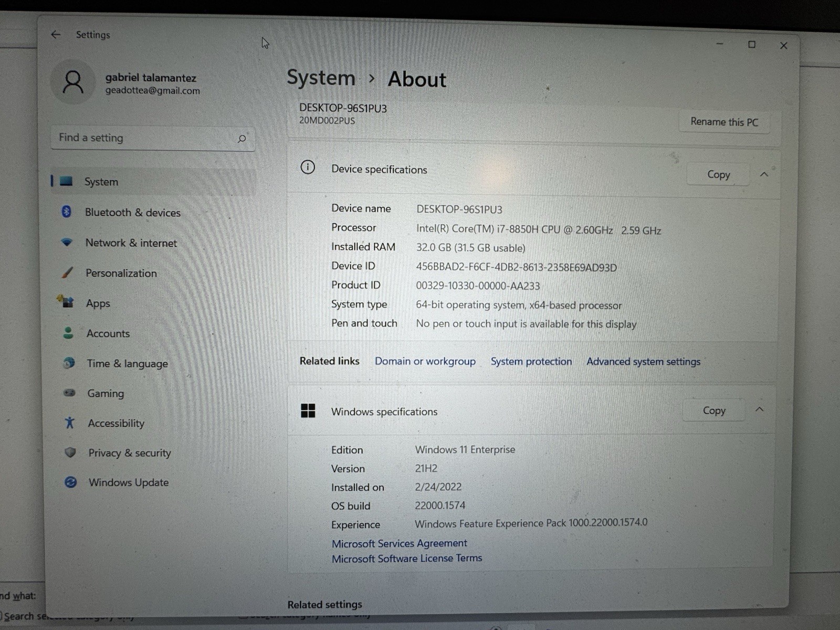Collapse the Device specifications section
This screenshot has height=630, width=840.
point(764,174)
